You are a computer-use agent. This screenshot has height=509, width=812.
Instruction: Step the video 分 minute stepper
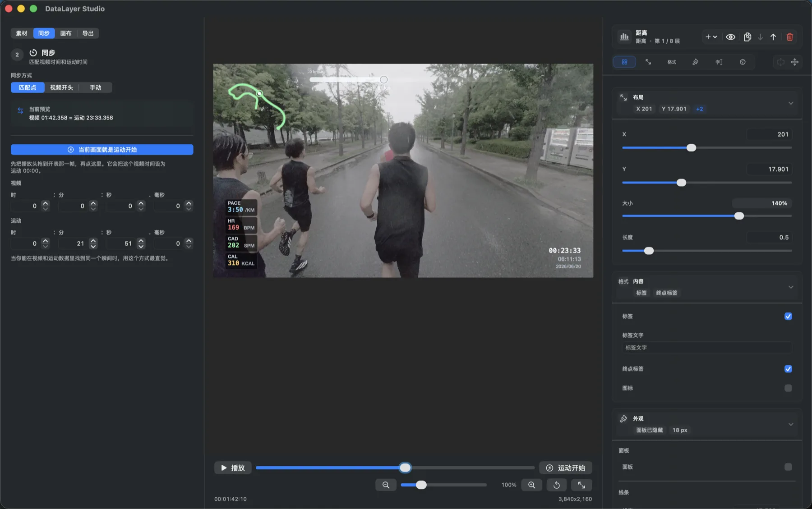[x=93, y=206]
